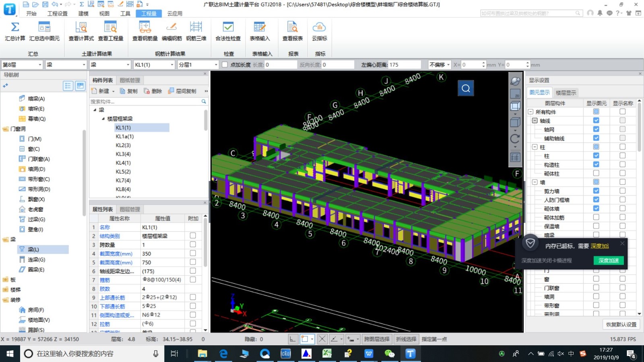Open 云指标 cloud index
Viewport: 644px width, 362px height.
coord(319,31)
